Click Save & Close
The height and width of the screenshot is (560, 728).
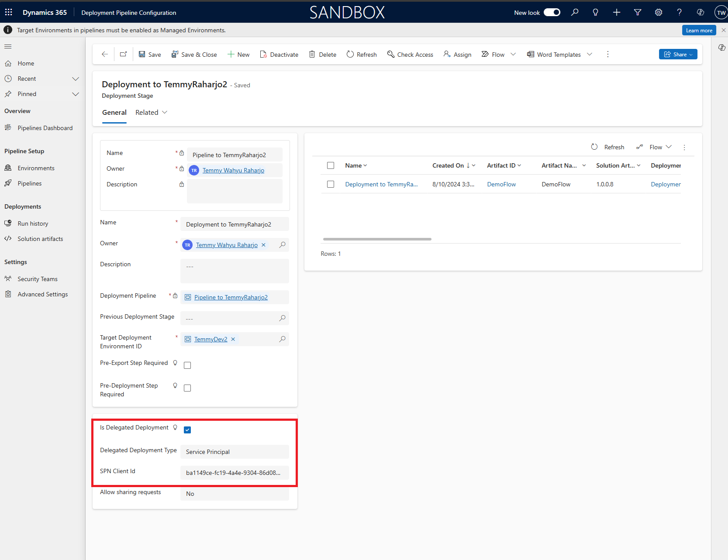pos(194,54)
